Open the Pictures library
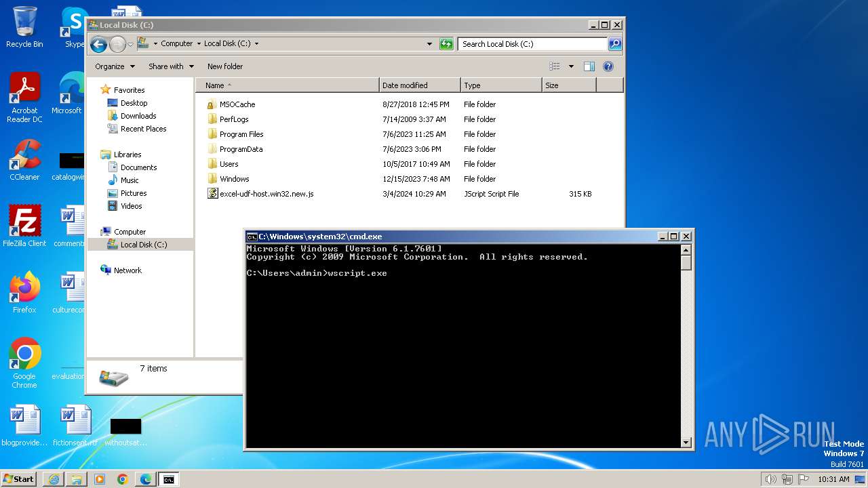This screenshot has width=868, height=488. tap(134, 193)
